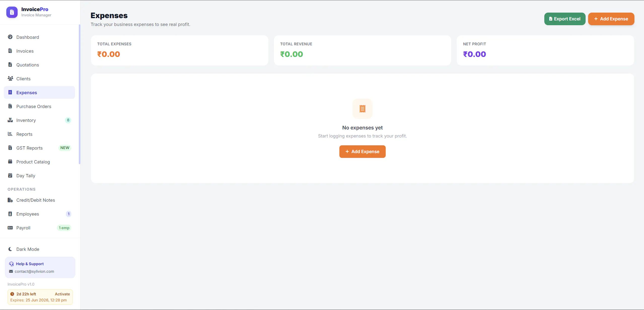
Task: Click the top-right Add Expense button
Action: 611,19
